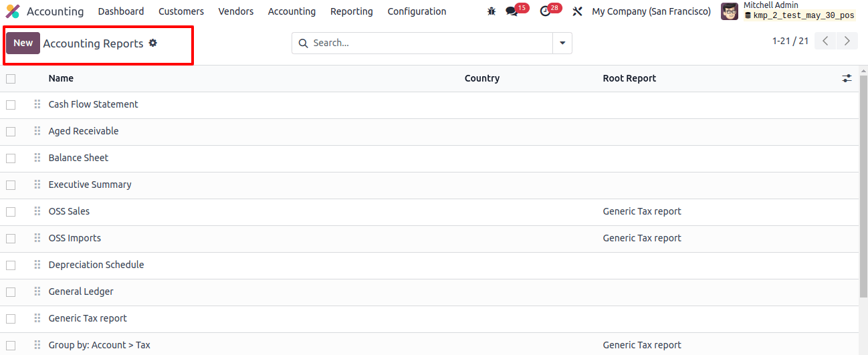Check the Balance Sheet row checkbox

[11, 158]
